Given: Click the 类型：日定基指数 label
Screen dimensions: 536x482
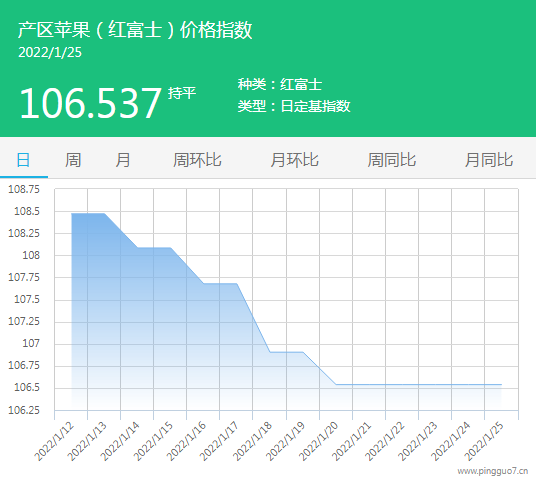Looking at the screenshot, I should click(x=294, y=106).
